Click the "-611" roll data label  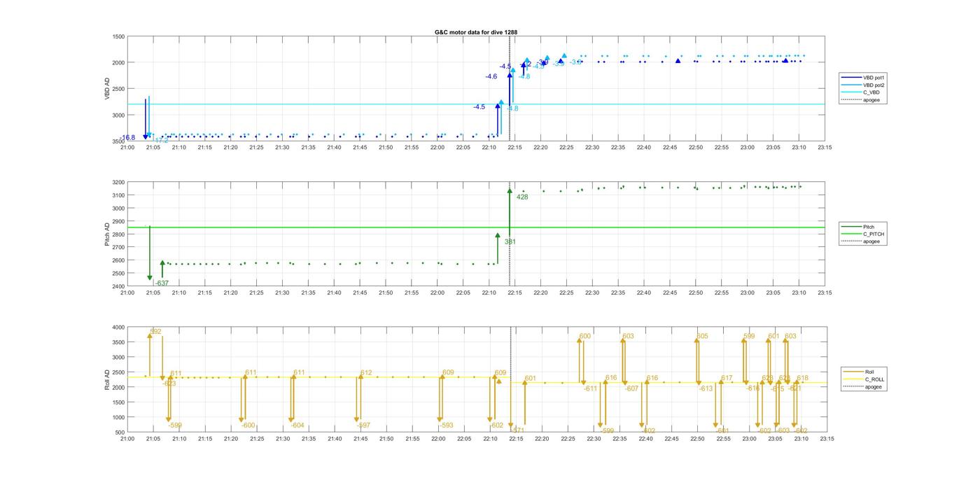coord(590,389)
